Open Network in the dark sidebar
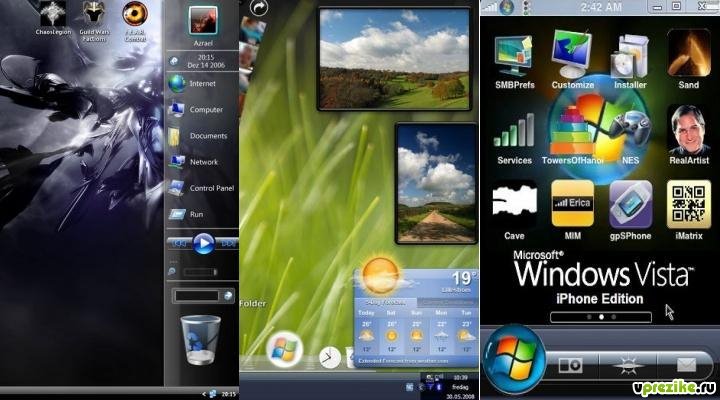Screen dimensions: 720x400 (x=193, y=162)
